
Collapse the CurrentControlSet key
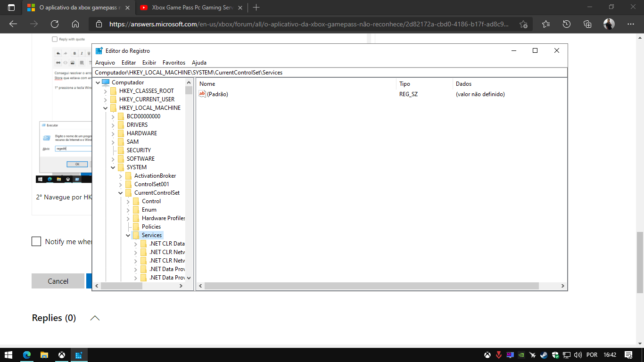coord(120,193)
